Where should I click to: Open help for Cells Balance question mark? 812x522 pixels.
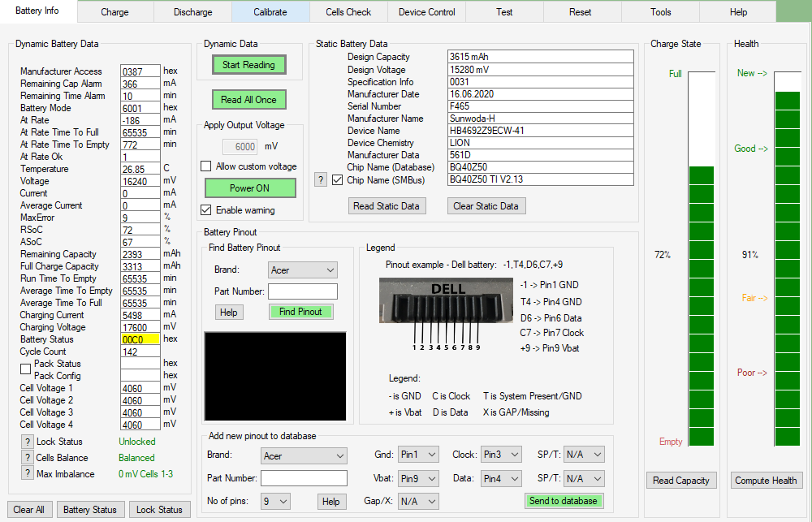coord(28,458)
